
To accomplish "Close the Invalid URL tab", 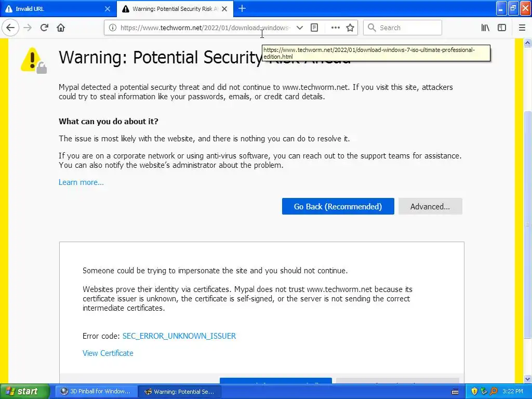I will pyautogui.click(x=108, y=9).
